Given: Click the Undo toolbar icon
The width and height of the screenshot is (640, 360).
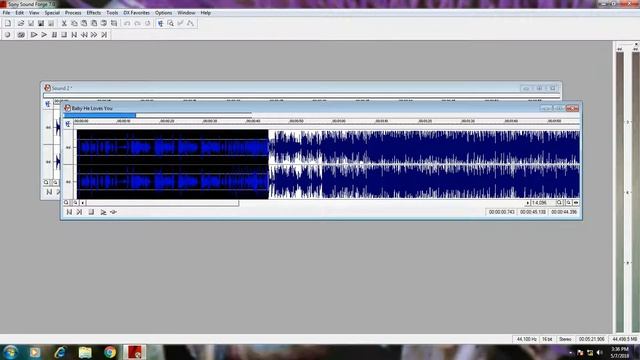Looking at the screenshot, I should 127,23.
